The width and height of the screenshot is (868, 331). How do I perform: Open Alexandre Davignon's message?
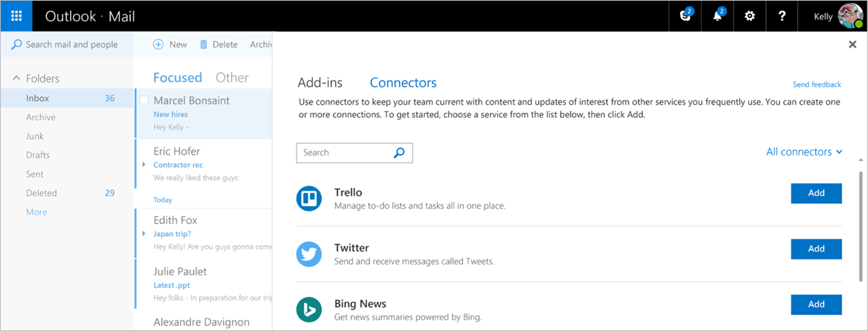point(203,321)
